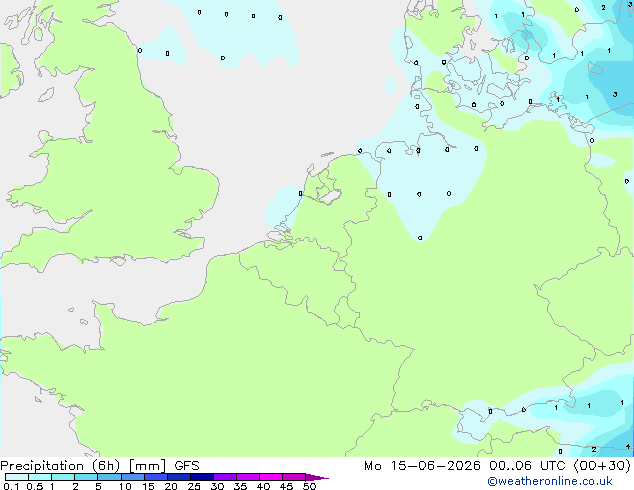Select the 10–15 mm legend color swatch
The image size is (634, 490).
click(133, 477)
